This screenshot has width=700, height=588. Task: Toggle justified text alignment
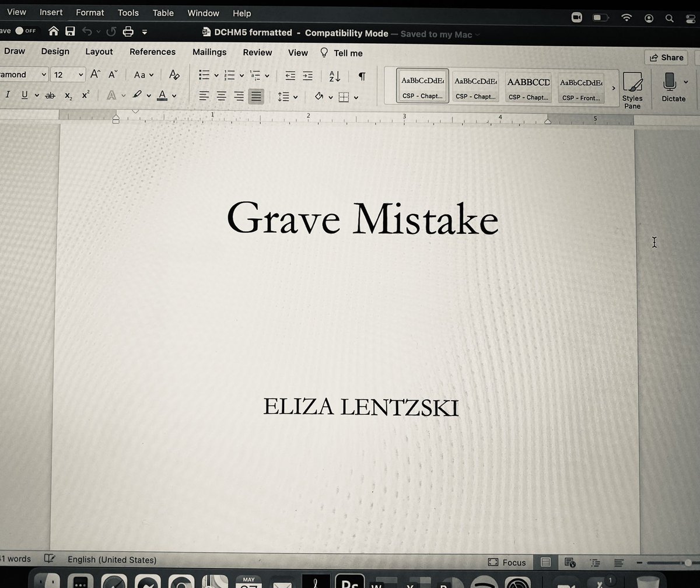point(256,96)
